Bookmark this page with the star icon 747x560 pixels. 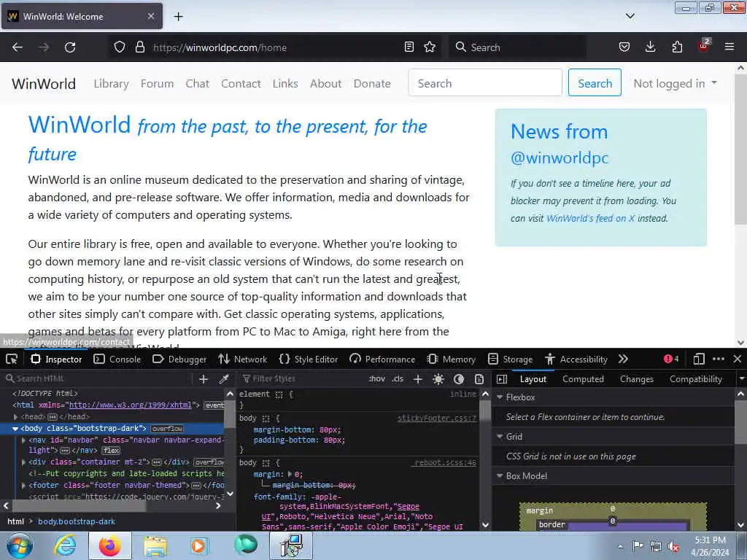(x=430, y=47)
